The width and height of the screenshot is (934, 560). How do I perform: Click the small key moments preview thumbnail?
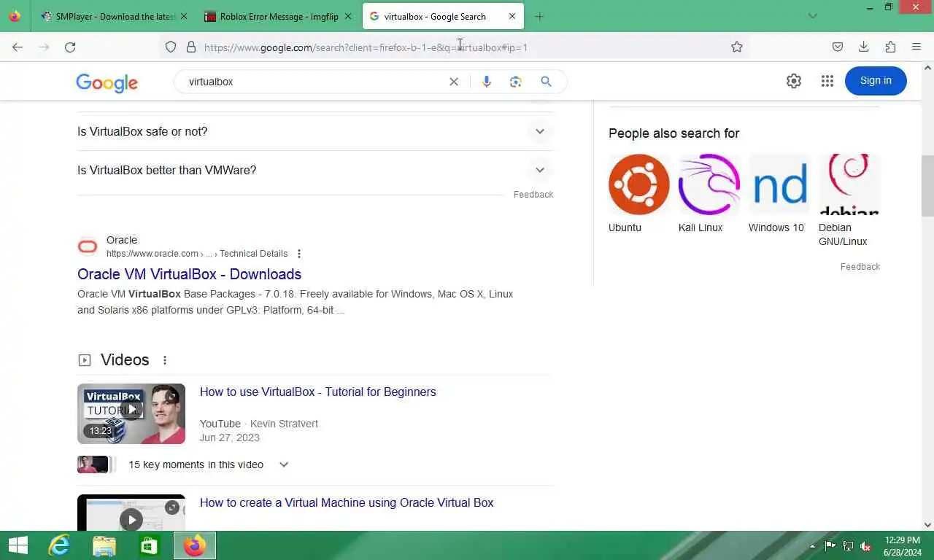(x=93, y=464)
